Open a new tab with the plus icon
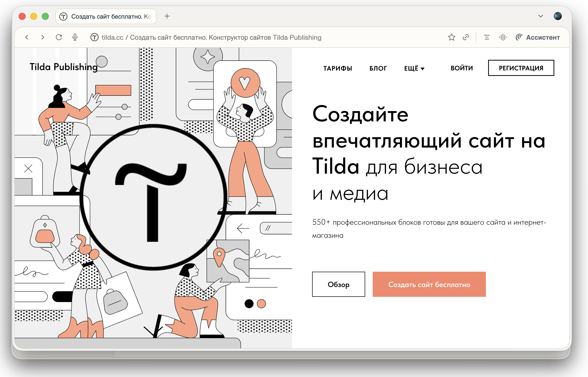Image resolution: width=588 pixels, height=377 pixels. (167, 16)
